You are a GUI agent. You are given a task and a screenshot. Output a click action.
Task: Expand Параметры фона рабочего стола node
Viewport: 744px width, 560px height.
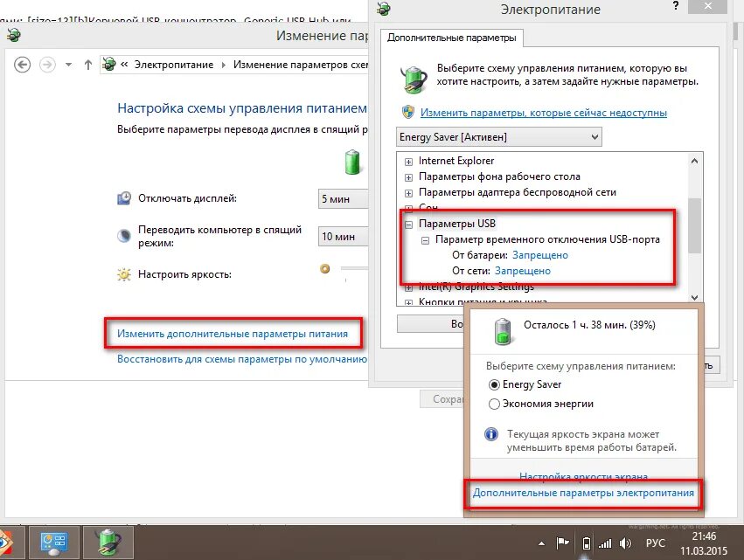pyautogui.click(x=408, y=177)
